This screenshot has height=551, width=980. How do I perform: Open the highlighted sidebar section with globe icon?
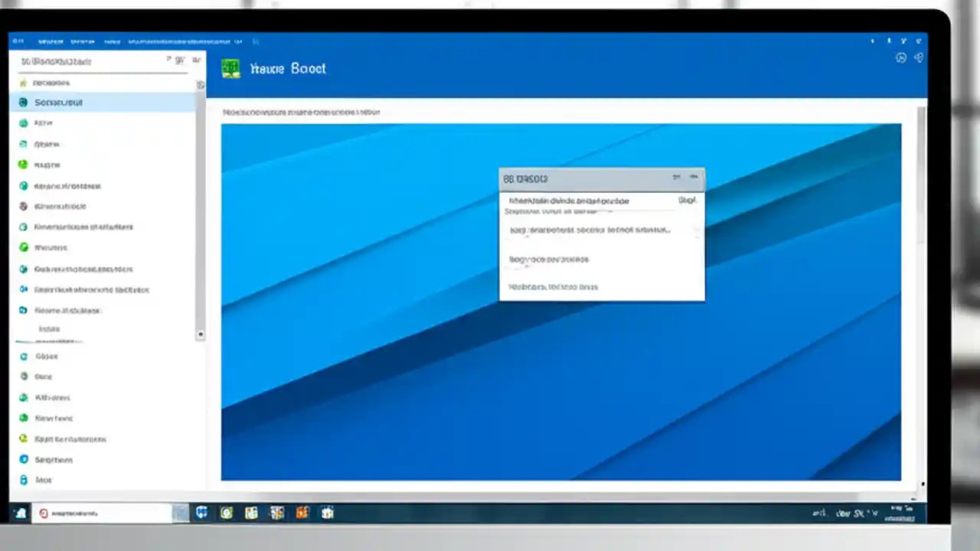58,102
